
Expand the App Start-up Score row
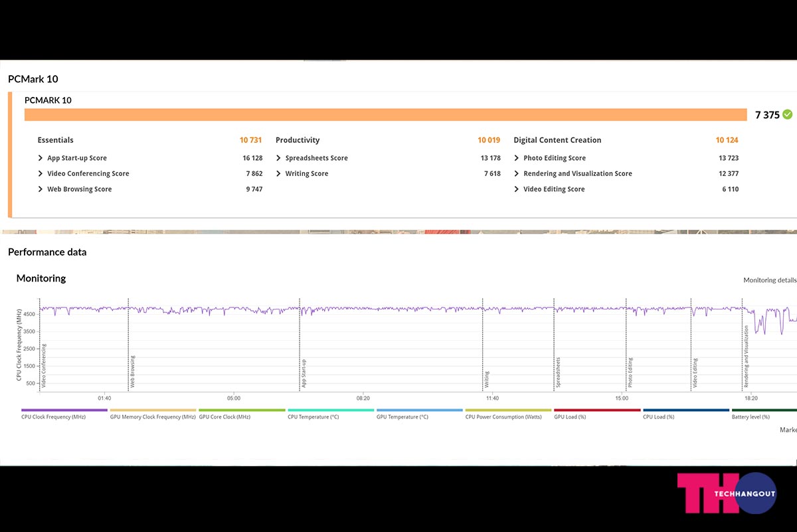pos(41,158)
